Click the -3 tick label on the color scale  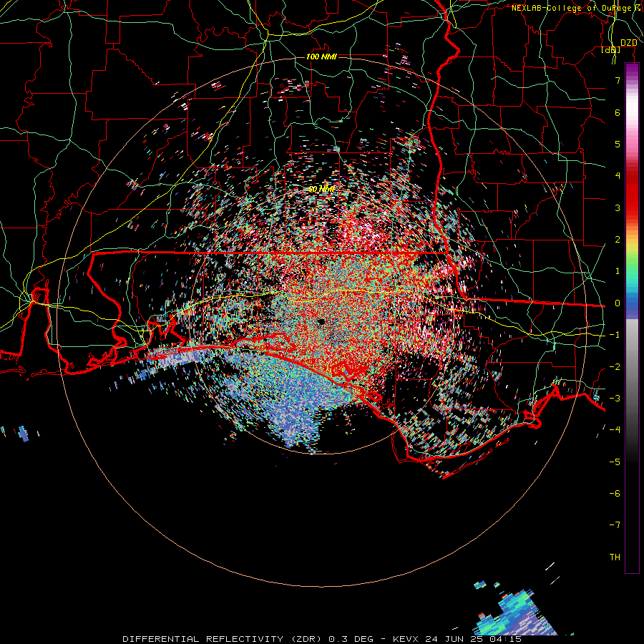tap(615, 399)
